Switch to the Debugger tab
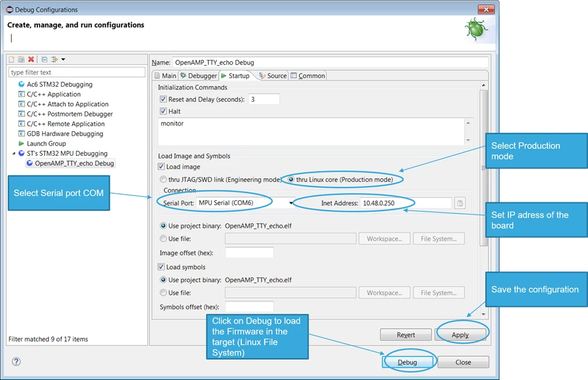 click(199, 75)
